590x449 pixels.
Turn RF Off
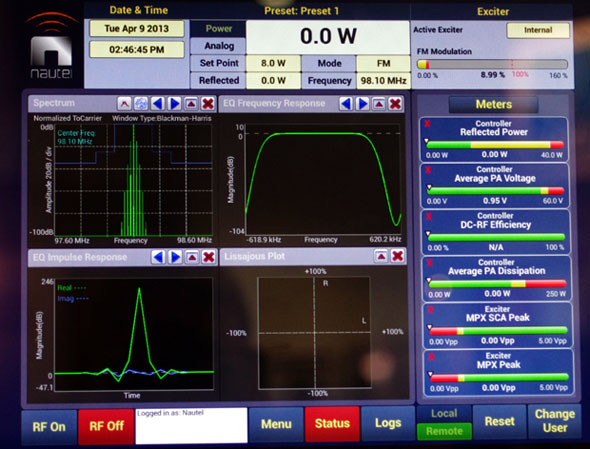click(x=106, y=426)
